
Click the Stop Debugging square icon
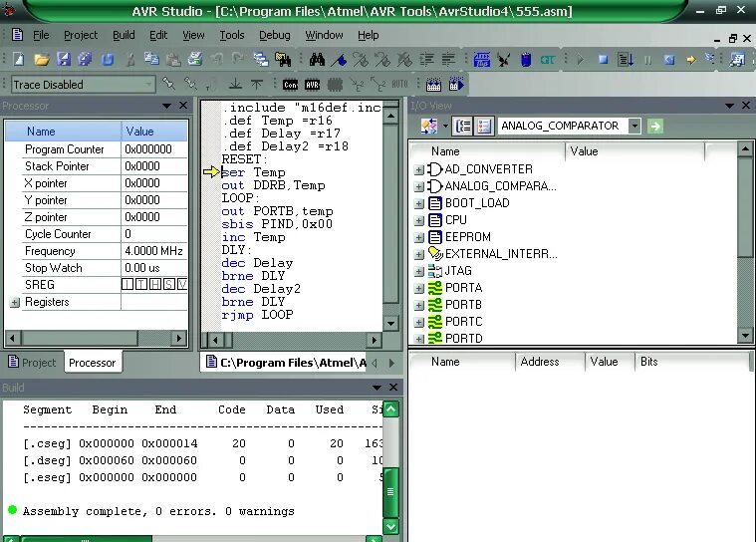tap(603, 60)
